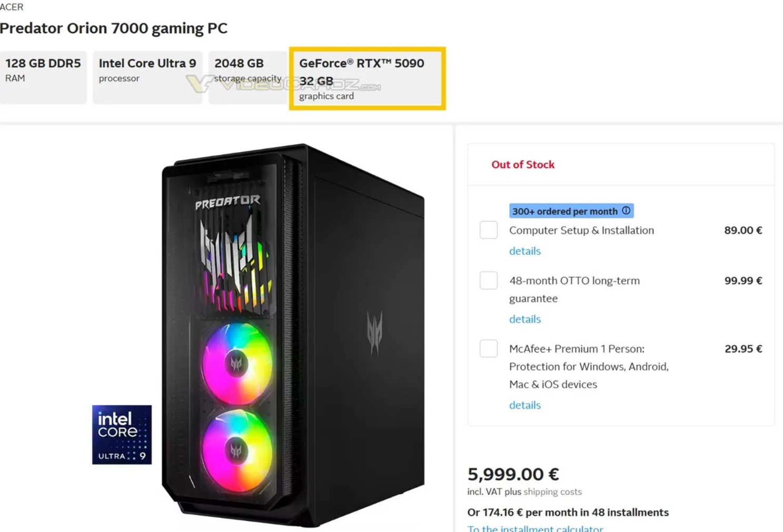Screen dimensions: 783x532
Task: Show details for McAfee+ Premium
Action: coord(525,405)
